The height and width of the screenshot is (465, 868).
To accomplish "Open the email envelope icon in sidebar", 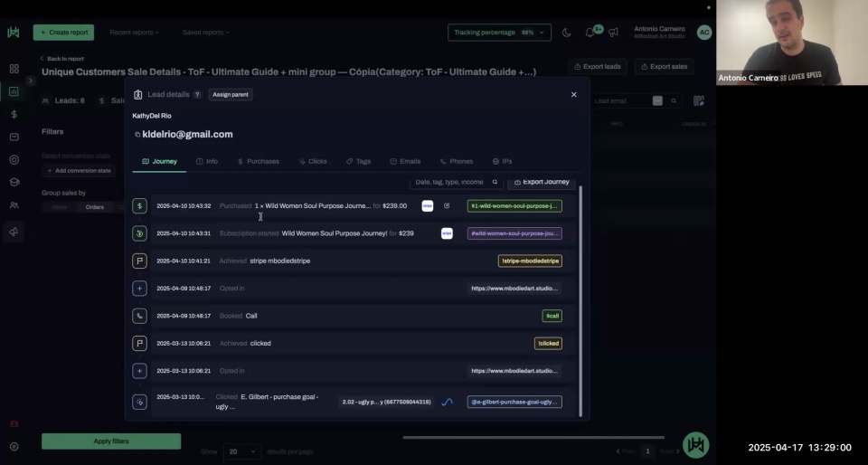I will point(14,137).
